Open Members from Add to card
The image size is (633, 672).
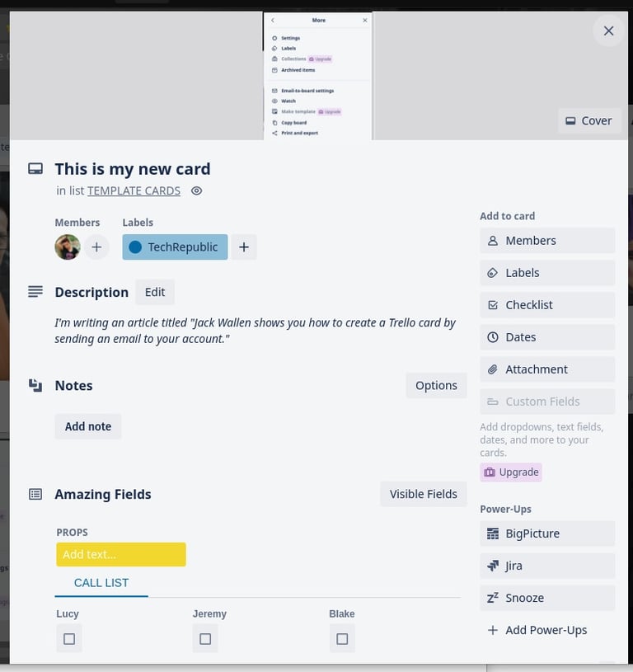pos(547,241)
